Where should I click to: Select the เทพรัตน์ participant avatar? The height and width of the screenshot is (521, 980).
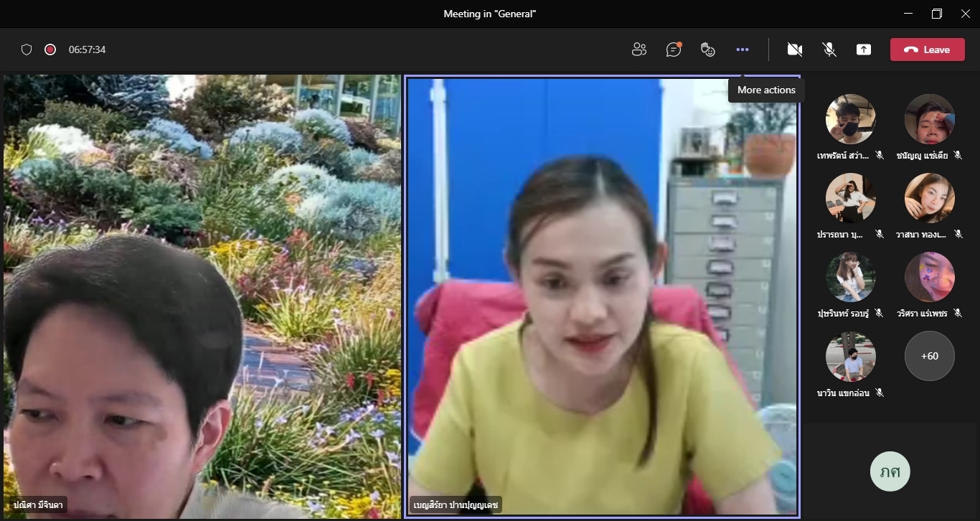(x=851, y=119)
